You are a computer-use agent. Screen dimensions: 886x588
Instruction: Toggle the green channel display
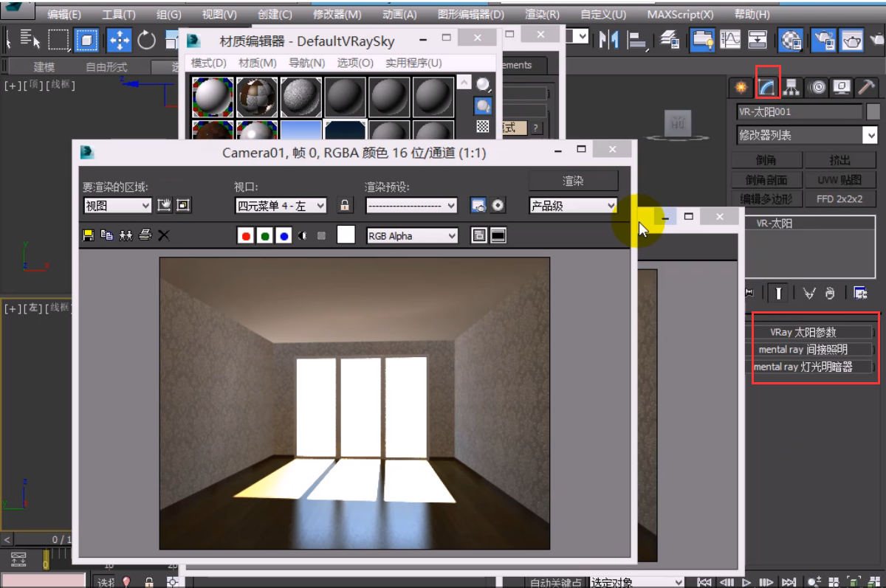click(265, 236)
